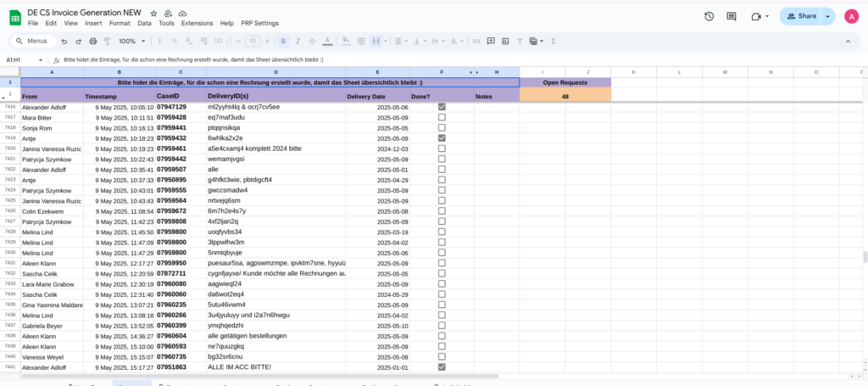Viewport: 868px width, 386px height.
Task: Open the comments panel icon
Action: 732,16
